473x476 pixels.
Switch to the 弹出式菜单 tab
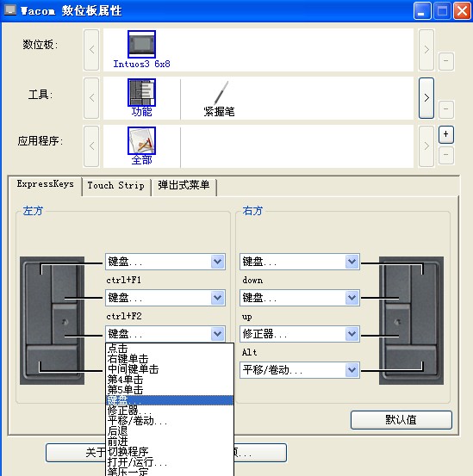(184, 185)
